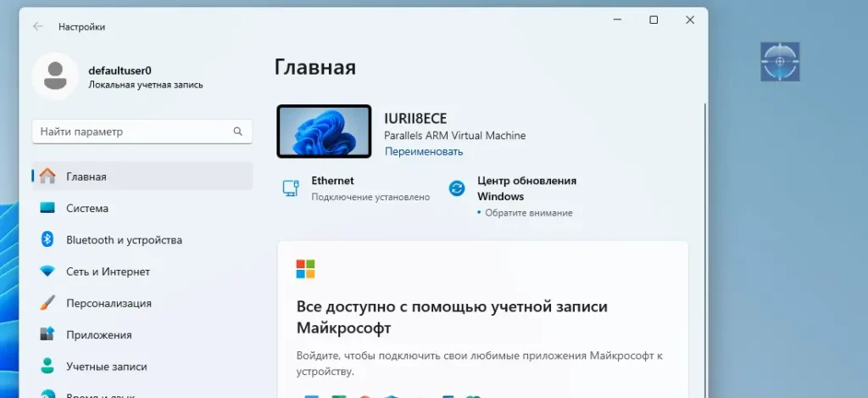Open the Ethernet connection status

tap(355, 188)
